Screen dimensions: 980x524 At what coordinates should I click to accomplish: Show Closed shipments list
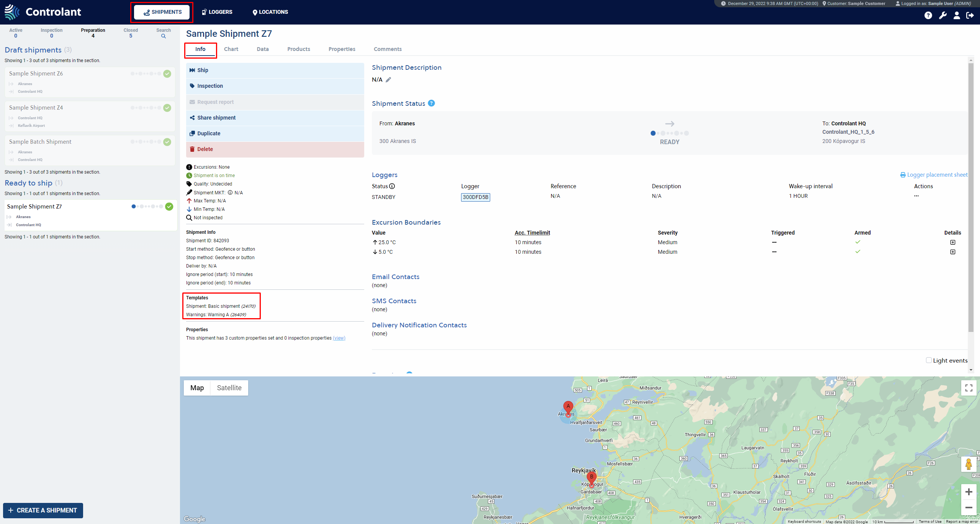pyautogui.click(x=131, y=33)
